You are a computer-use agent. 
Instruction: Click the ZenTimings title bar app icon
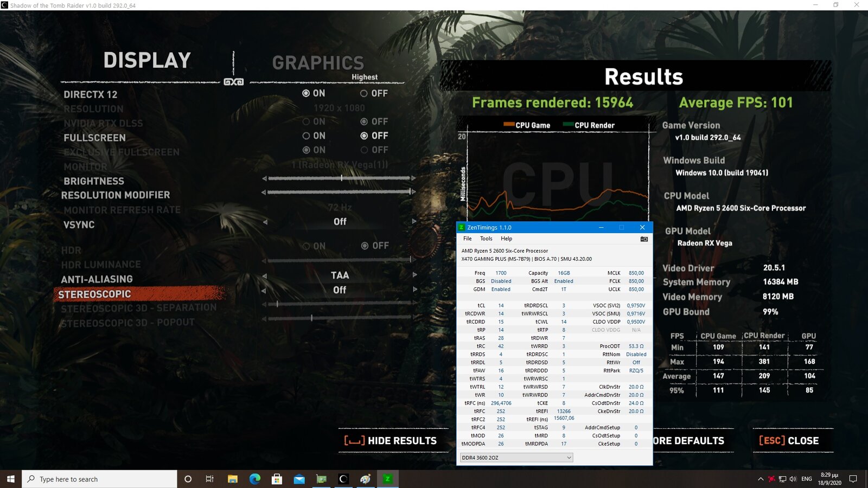click(x=462, y=227)
